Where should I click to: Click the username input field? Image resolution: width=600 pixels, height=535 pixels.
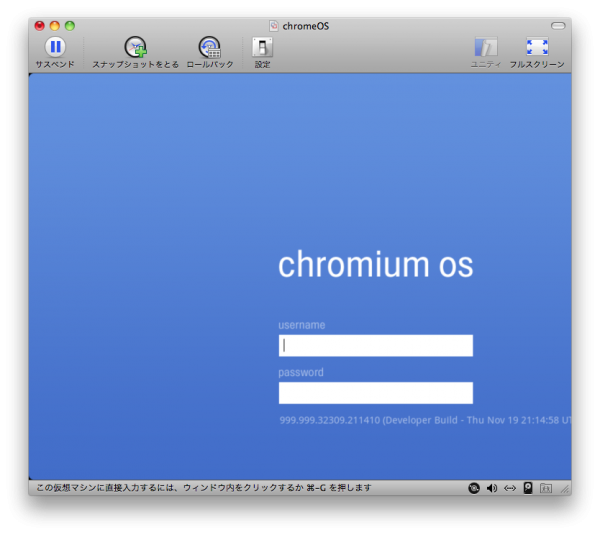coord(375,346)
